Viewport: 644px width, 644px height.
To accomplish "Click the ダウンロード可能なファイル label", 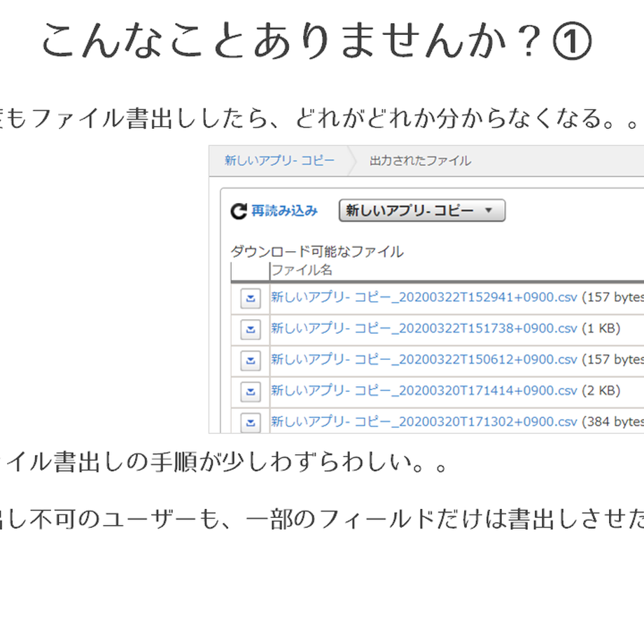I will pos(317,251).
